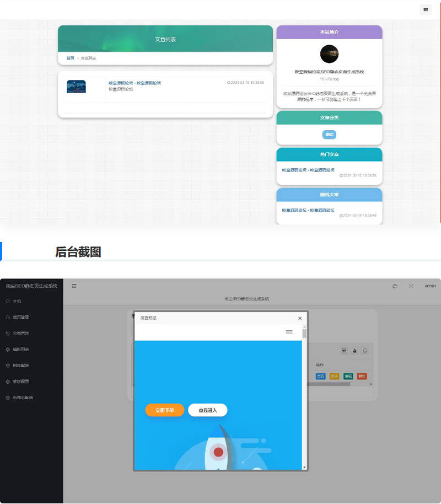Open the last sidebar menu item
This screenshot has width=441, height=504.
pyautogui.click(x=31, y=398)
